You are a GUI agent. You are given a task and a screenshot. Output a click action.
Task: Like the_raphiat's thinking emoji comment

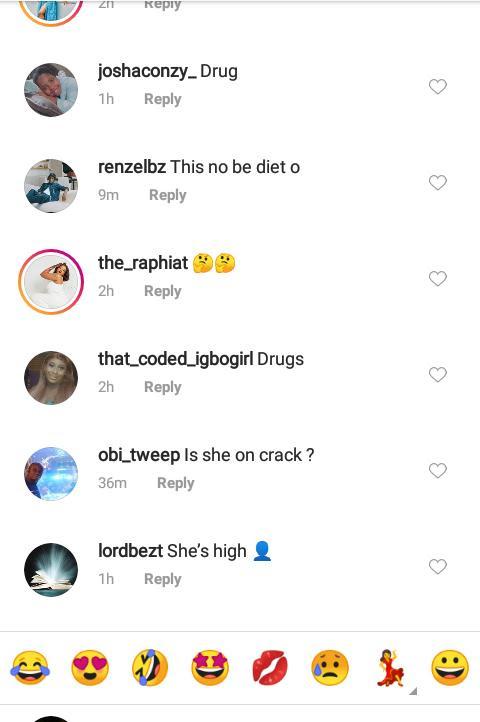438,278
